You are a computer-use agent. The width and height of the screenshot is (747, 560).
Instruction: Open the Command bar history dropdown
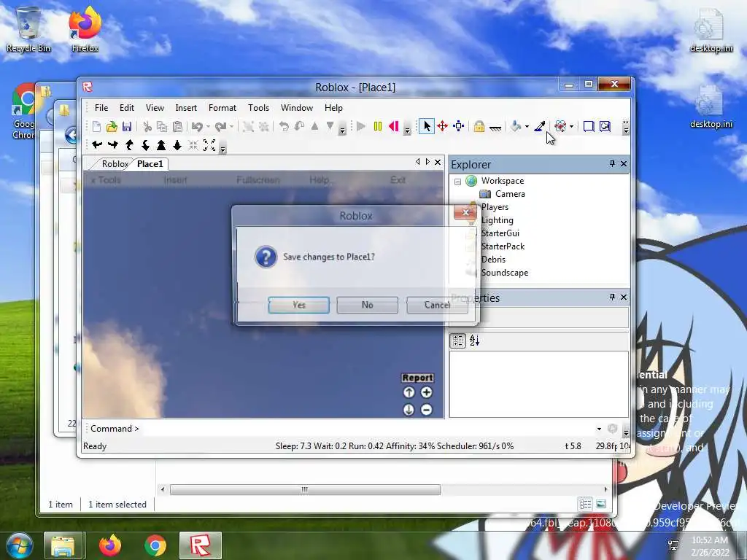tap(599, 429)
